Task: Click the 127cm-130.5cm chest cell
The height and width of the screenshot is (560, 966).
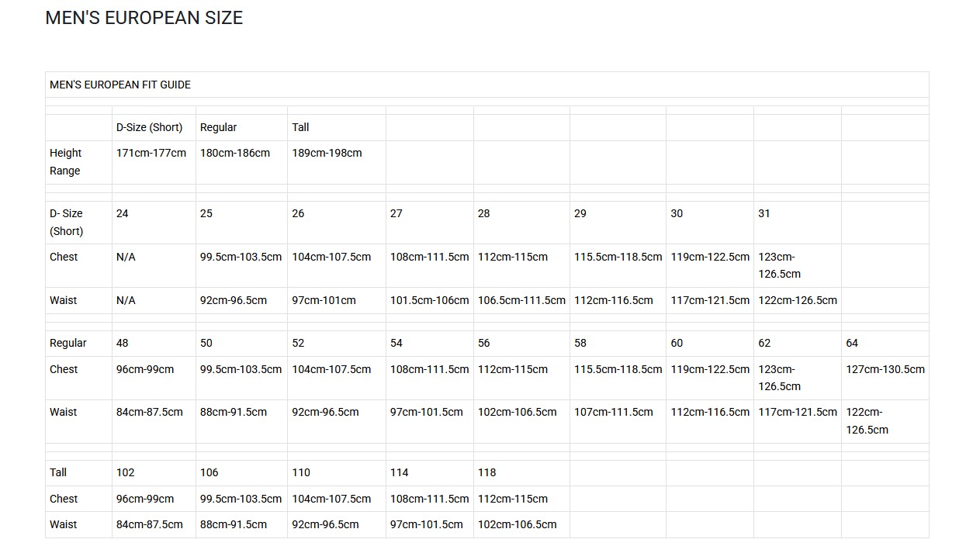Action: [x=885, y=369]
